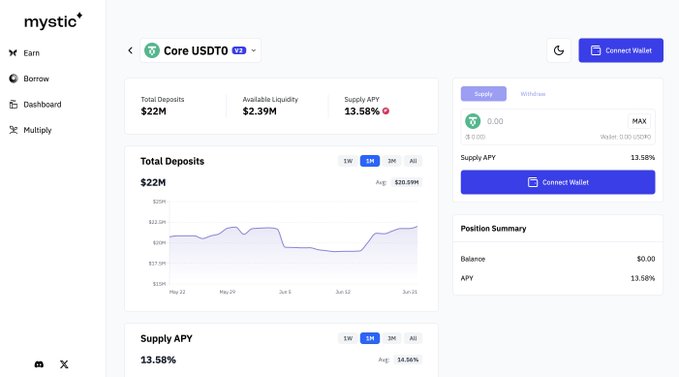The width and height of the screenshot is (679, 377).
Task: Click the Total Deposits $22M stat
Action: (x=153, y=111)
